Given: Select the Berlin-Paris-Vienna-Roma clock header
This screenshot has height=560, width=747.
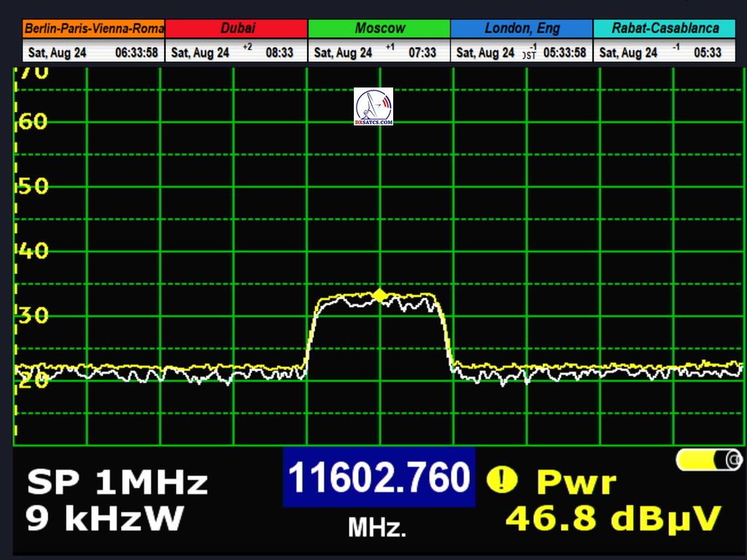Looking at the screenshot, I should (x=94, y=28).
